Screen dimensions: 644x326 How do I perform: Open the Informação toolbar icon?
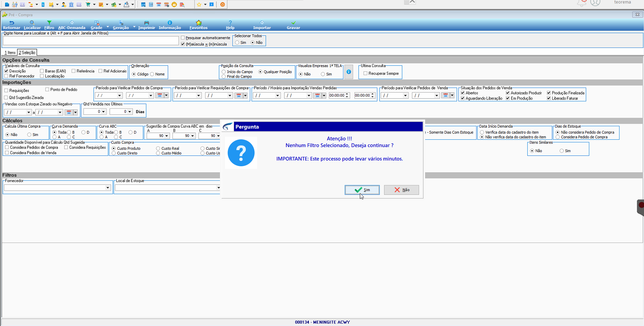click(170, 23)
